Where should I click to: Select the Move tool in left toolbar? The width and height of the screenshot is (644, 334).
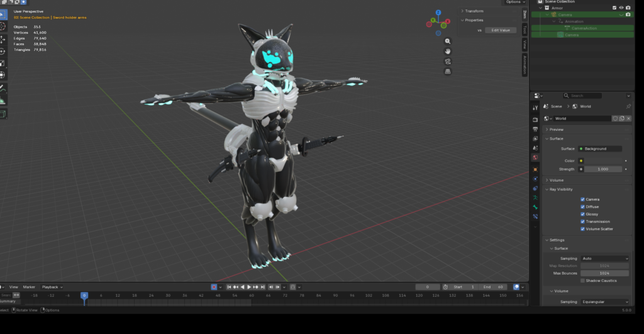[3, 39]
